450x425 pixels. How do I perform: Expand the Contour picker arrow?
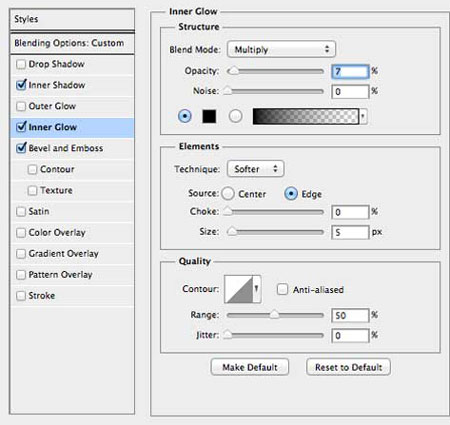[x=257, y=289]
